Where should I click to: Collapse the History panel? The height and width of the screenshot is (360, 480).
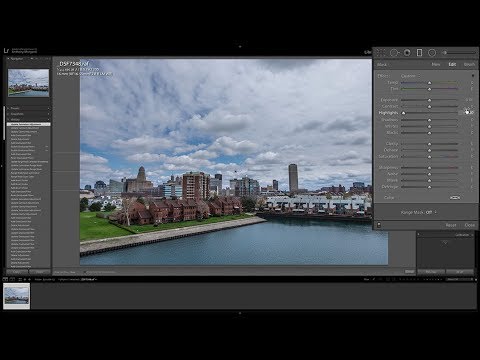(9, 119)
